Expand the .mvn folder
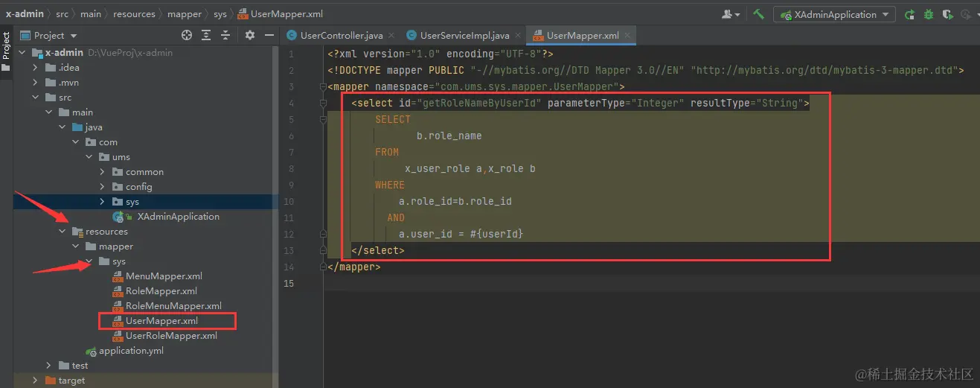The image size is (980, 388). 35,83
